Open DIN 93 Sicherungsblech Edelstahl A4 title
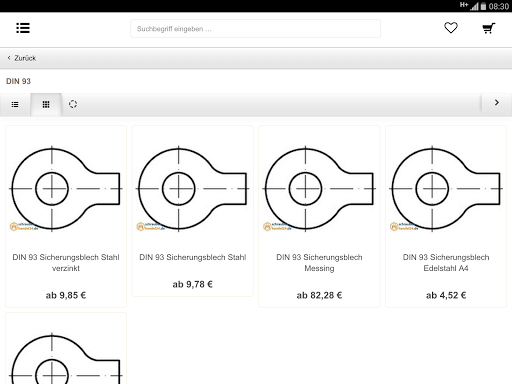Image resolution: width=512 pixels, height=384 pixels. [446, 263]
